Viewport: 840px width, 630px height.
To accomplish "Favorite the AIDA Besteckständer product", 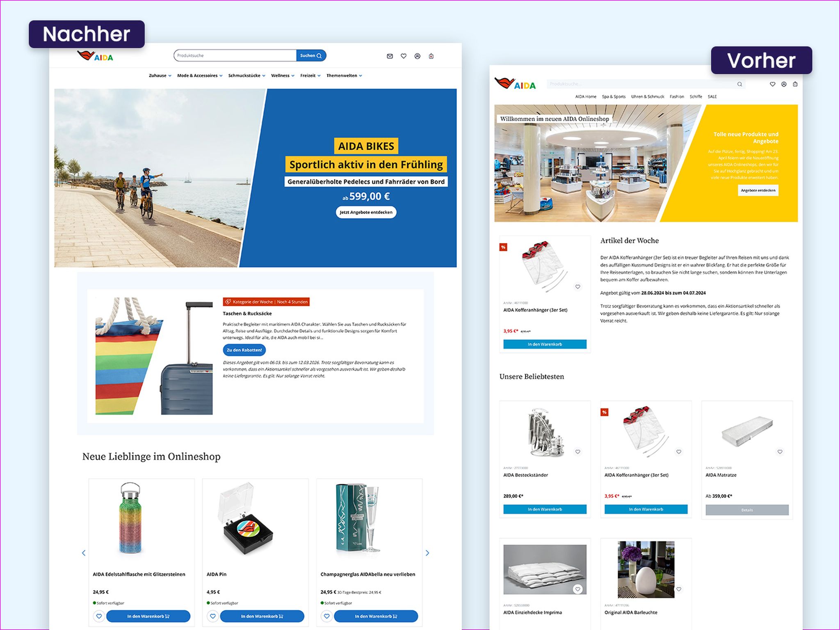I will tap(578, 451).
